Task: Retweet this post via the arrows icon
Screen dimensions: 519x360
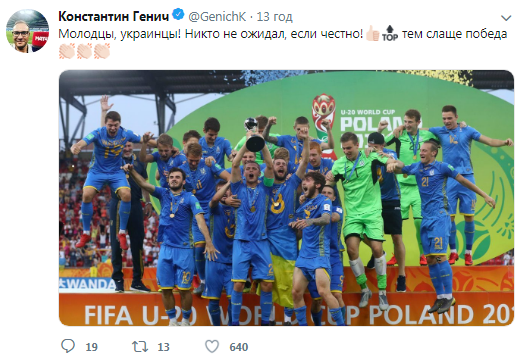Action: tap(140, 347)
